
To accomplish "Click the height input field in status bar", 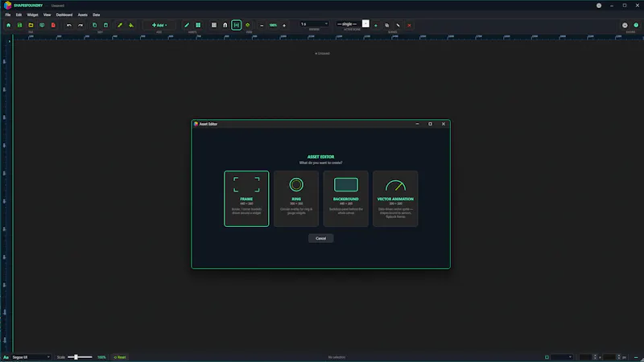I will (x=611, y=357).
